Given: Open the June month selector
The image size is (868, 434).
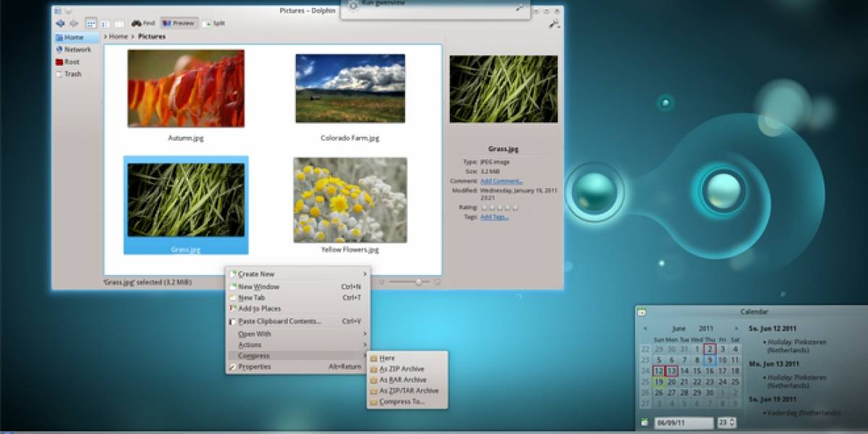Looking at the screenshot, I should [x=678, y=328].
